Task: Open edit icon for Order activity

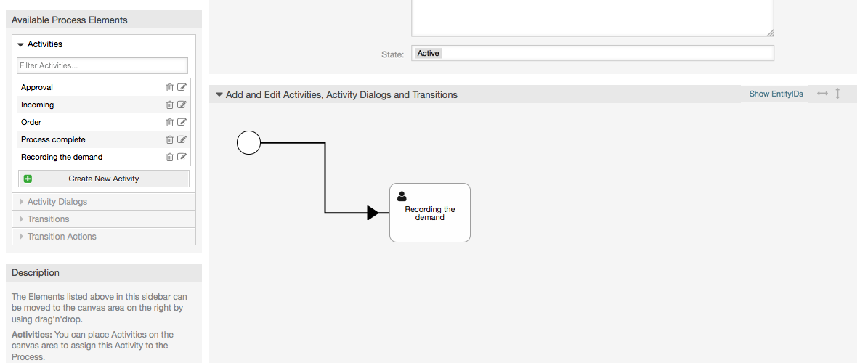Action: coord(182,122)
